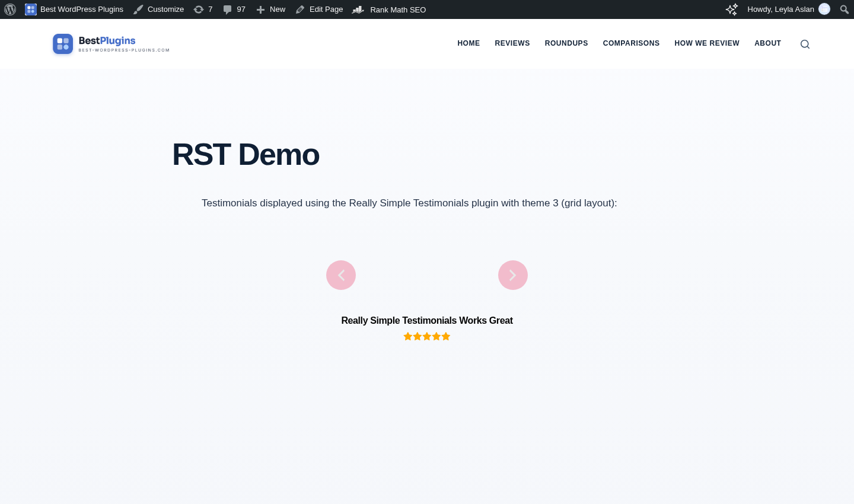Click best-wordpress-plugins.com tagline under logo
854x504 pixels.
click(124, 50)
